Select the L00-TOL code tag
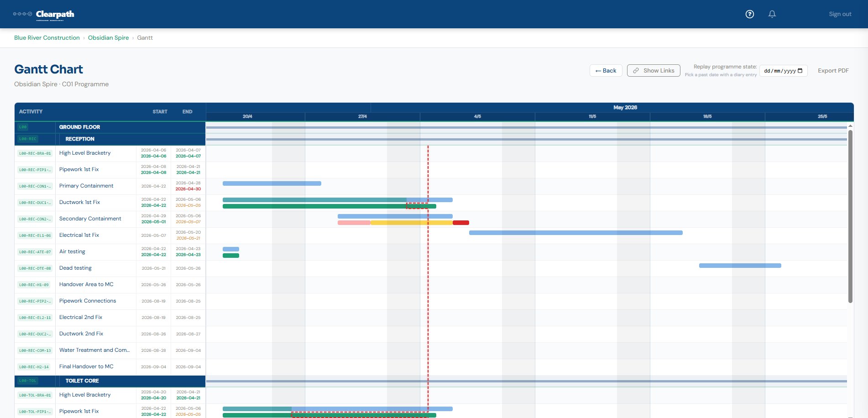Image resolution: width=868 pixels, height=418 pixels. tap(27, 381)
